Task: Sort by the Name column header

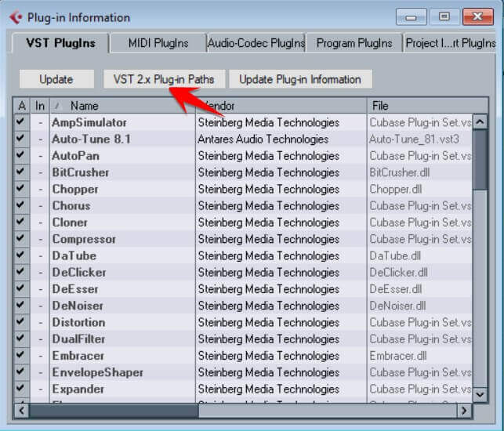Action: pyautogui.click(x=122, y=106)
